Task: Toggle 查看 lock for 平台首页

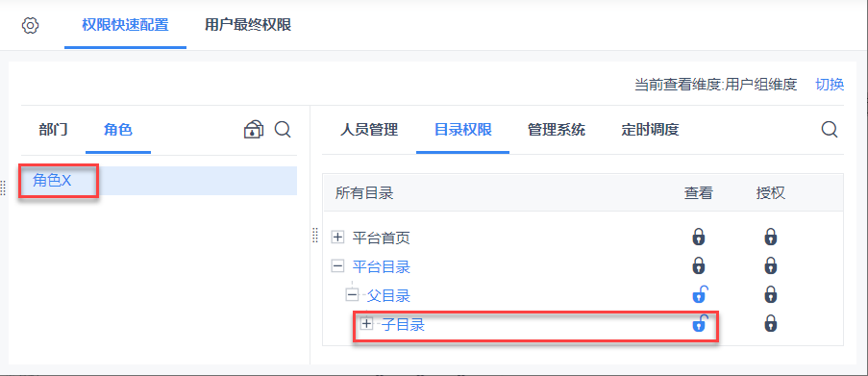Action: point(699,237)
